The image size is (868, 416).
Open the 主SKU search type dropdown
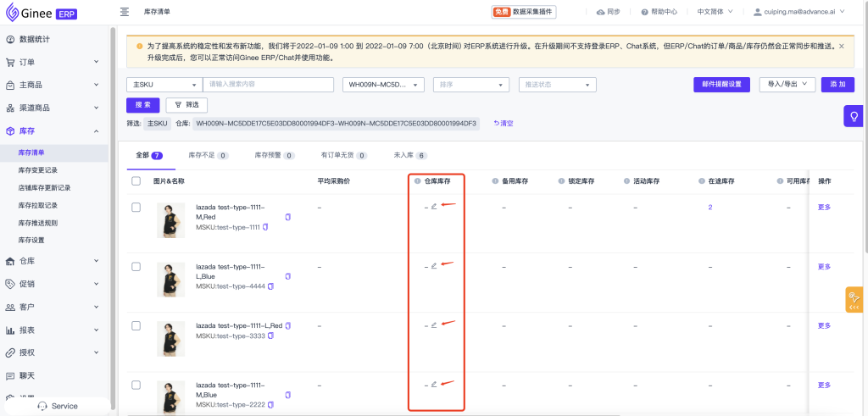click(x=164, y=85)
